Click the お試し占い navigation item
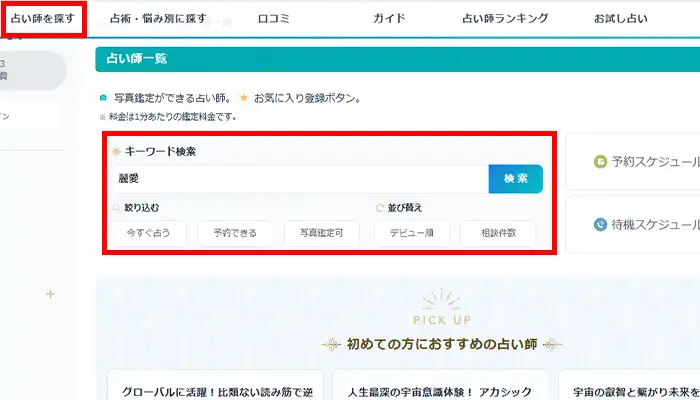700x400 pixels. 620,18
